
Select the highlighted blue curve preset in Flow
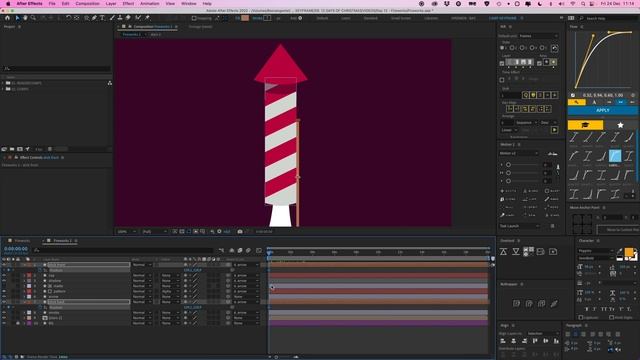click(615, 156)
